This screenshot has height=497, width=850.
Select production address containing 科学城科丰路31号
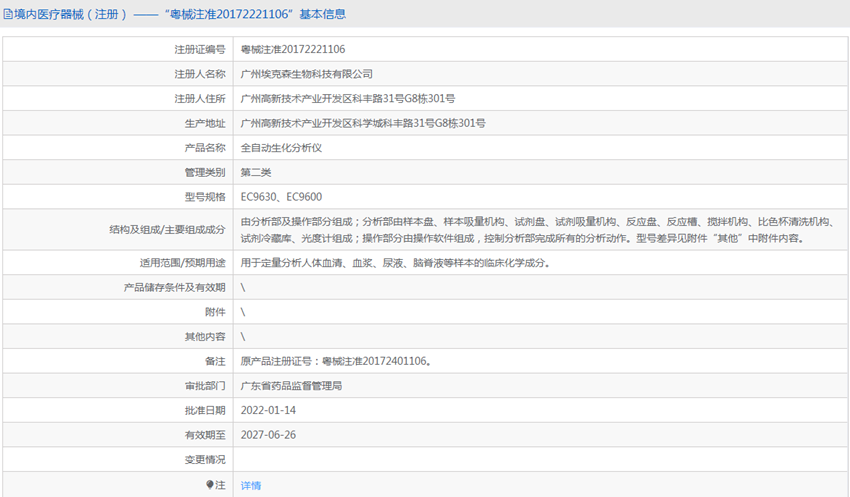coord(363,123)
